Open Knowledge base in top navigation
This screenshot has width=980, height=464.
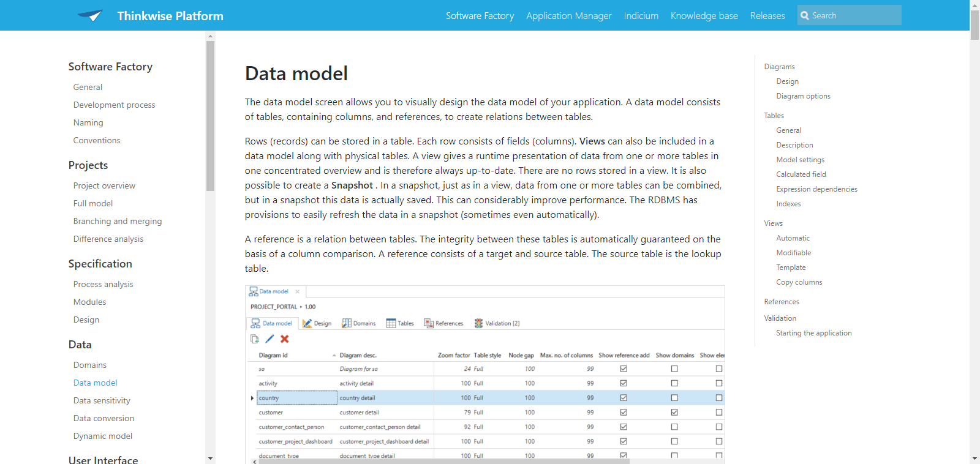coord(704,15)
